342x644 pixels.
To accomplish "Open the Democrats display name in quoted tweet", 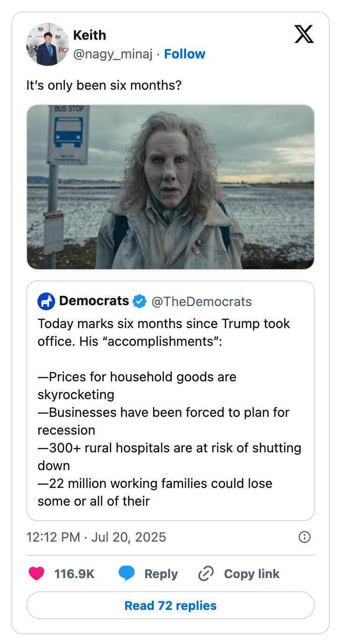I will 94,301.
